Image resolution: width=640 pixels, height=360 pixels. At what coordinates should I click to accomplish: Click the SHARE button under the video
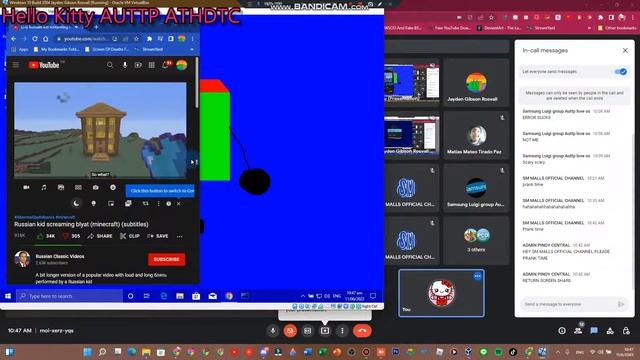pos(100,236)
